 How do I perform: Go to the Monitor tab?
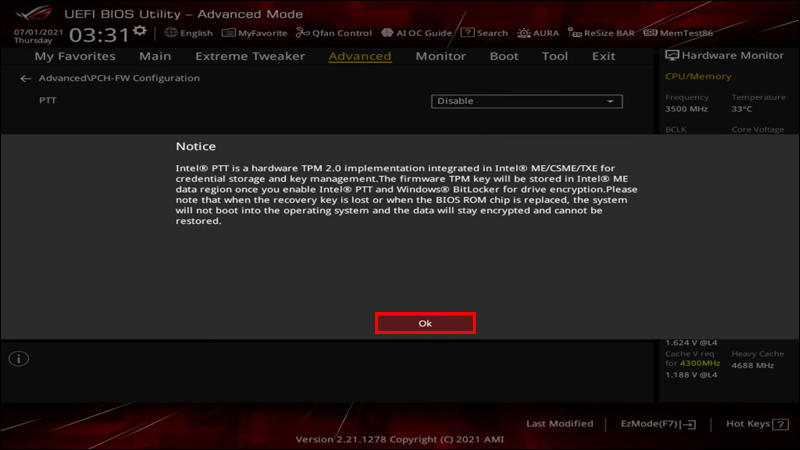pyautogui.click(x=441, y=56)
